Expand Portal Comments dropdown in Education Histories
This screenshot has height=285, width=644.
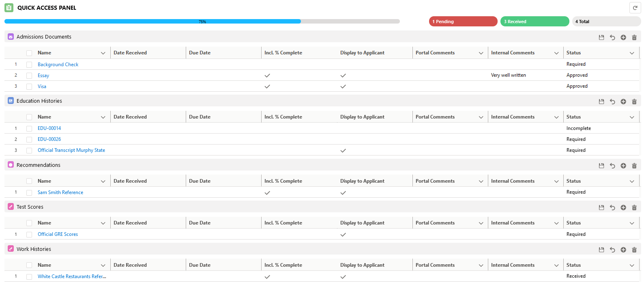point(481,117)
